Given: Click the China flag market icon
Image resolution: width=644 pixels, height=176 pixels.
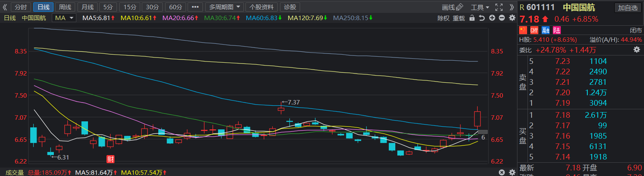Looking at the screenshot, I should (x=523, y=30).
